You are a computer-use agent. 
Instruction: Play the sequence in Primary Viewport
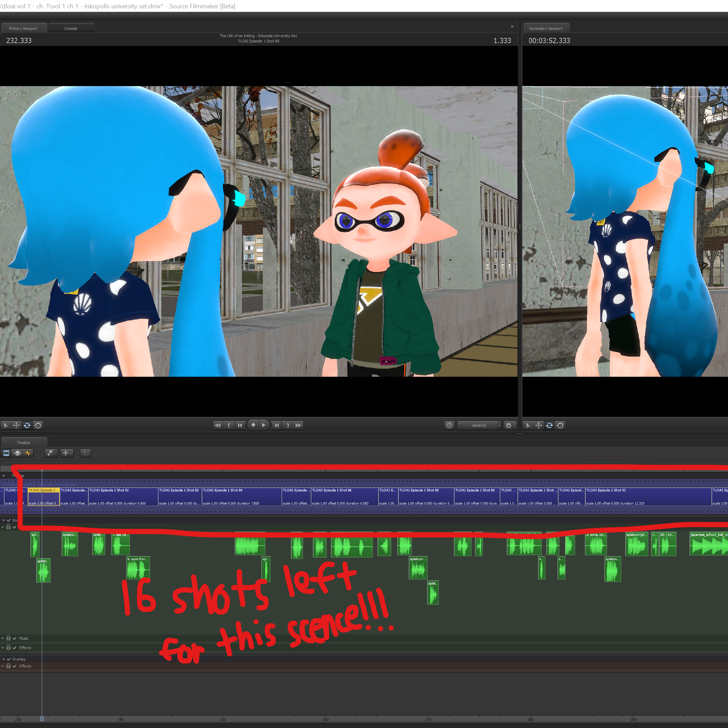(264, 425)
